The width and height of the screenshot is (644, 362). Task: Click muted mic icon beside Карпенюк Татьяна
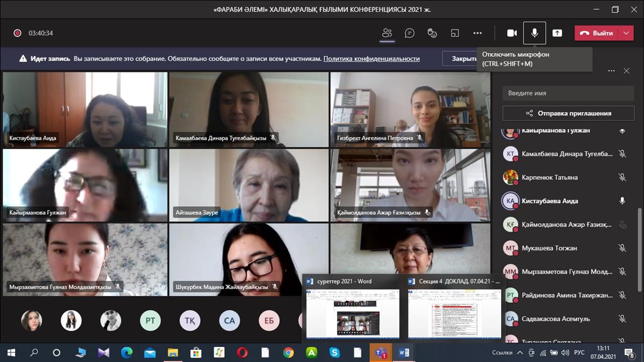[x=622, y=177]
